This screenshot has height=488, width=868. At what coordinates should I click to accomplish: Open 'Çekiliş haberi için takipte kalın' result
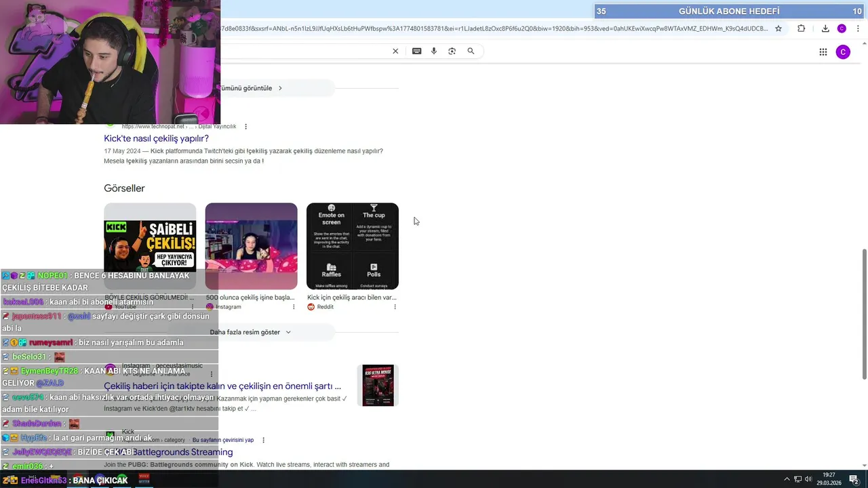point(222,386)
